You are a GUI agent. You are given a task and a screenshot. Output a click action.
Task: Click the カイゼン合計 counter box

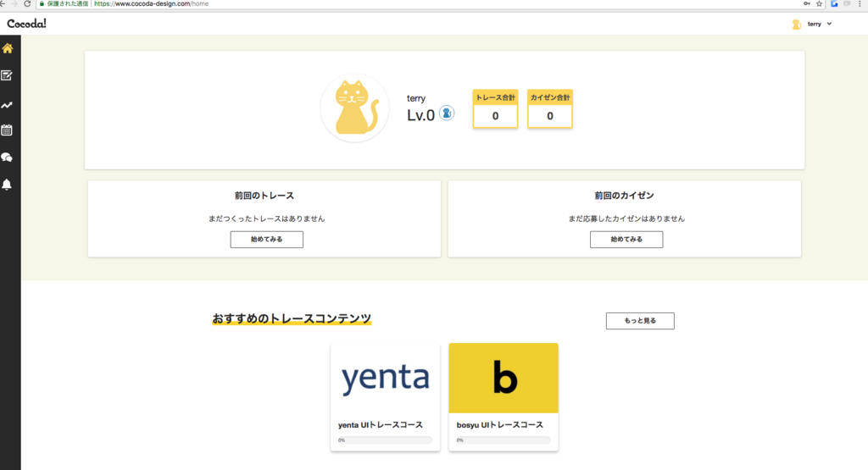coord(549,109)
